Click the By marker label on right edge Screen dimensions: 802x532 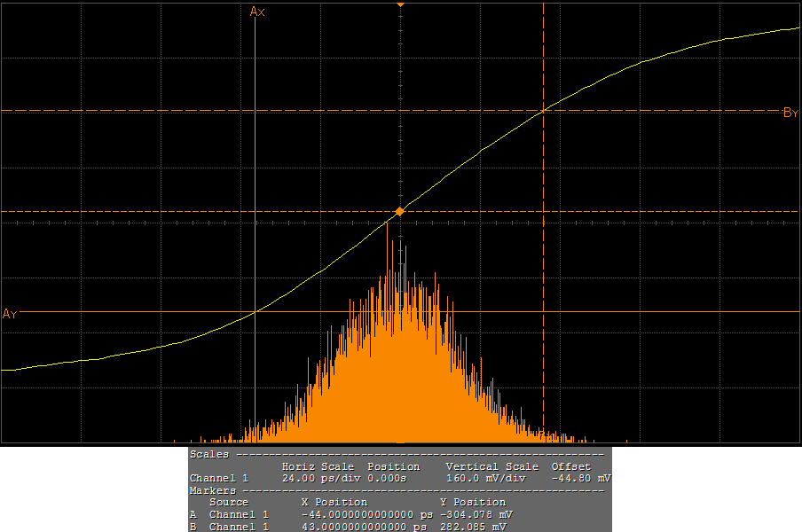click(x=790, y=113)
